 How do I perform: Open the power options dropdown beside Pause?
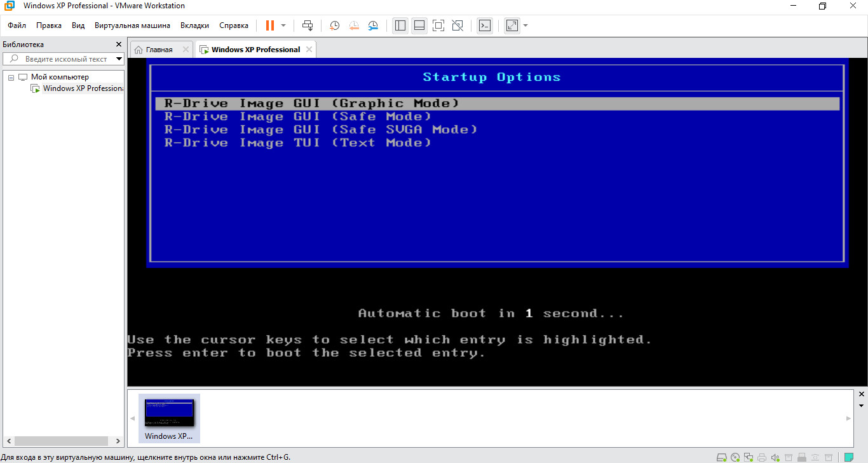(x=283, y=25)
